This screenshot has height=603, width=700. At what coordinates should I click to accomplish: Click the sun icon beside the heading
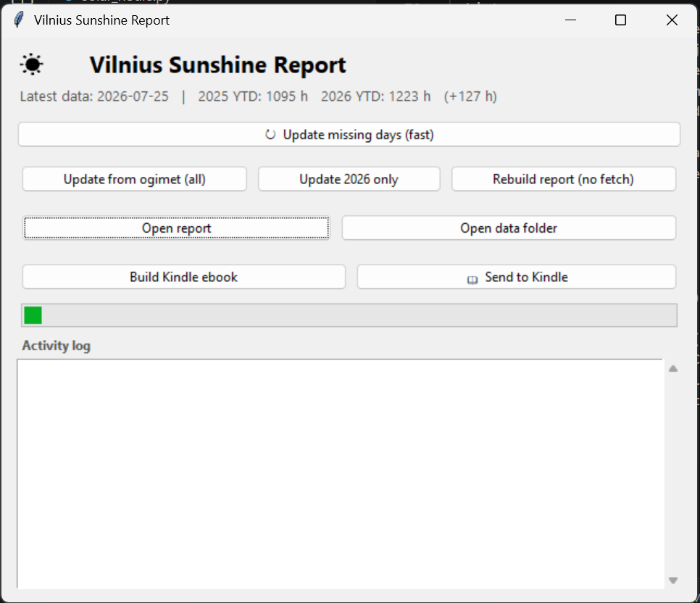(32, 65)
